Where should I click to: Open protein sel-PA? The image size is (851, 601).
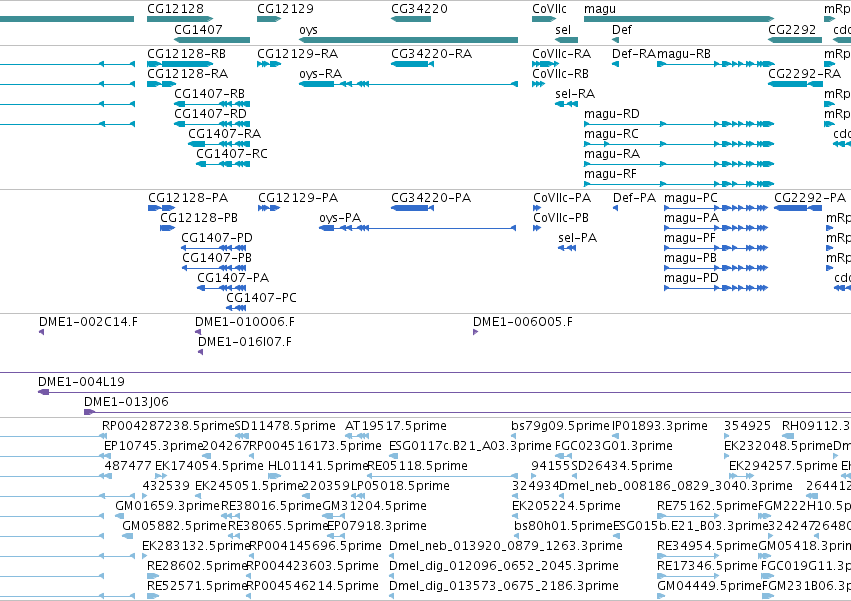(577, 238)
